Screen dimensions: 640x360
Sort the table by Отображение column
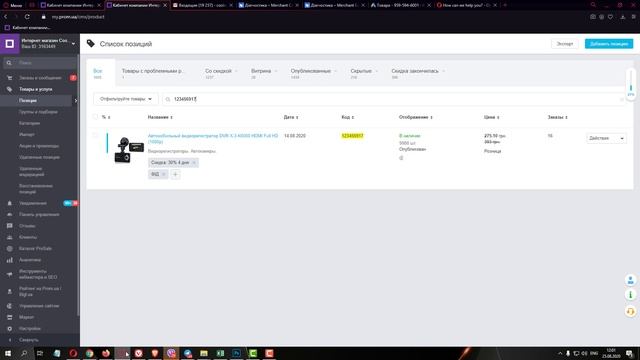416,117
